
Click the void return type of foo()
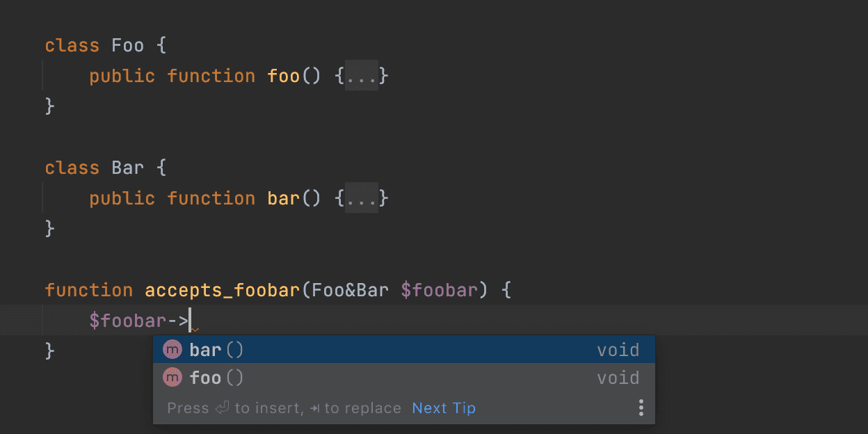[618, 378]
